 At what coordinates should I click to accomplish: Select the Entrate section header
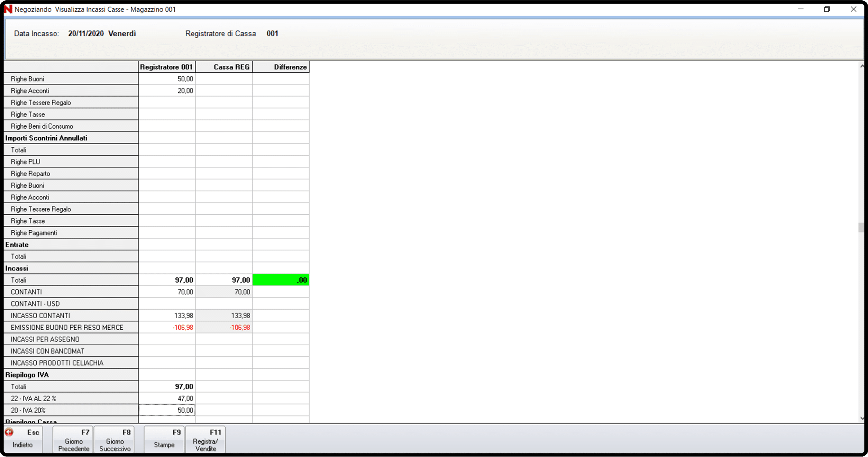[x=71, y=245]
